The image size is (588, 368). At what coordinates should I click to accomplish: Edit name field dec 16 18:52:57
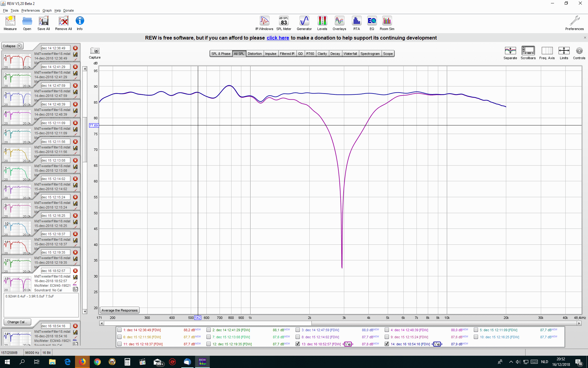click(x=55, y=271)
